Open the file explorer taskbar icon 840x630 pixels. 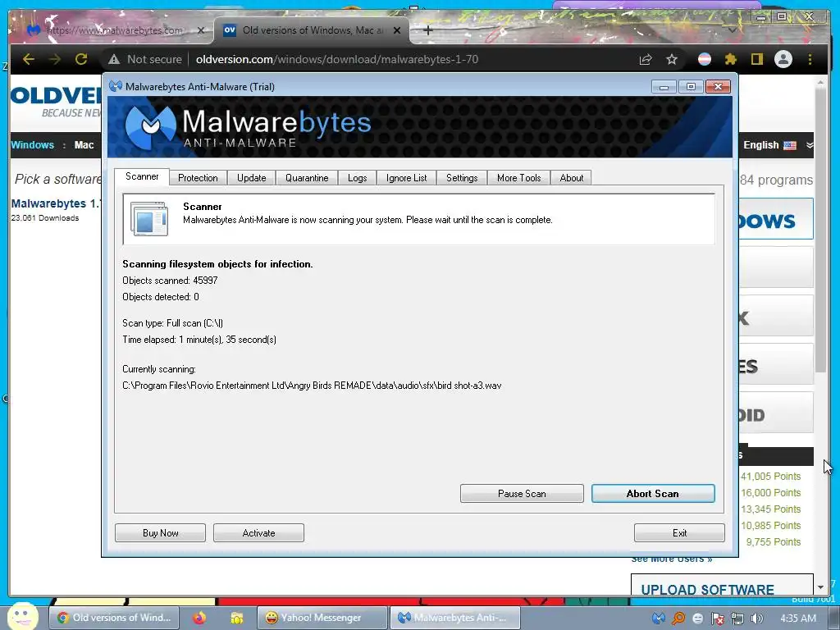coord(236,618)
